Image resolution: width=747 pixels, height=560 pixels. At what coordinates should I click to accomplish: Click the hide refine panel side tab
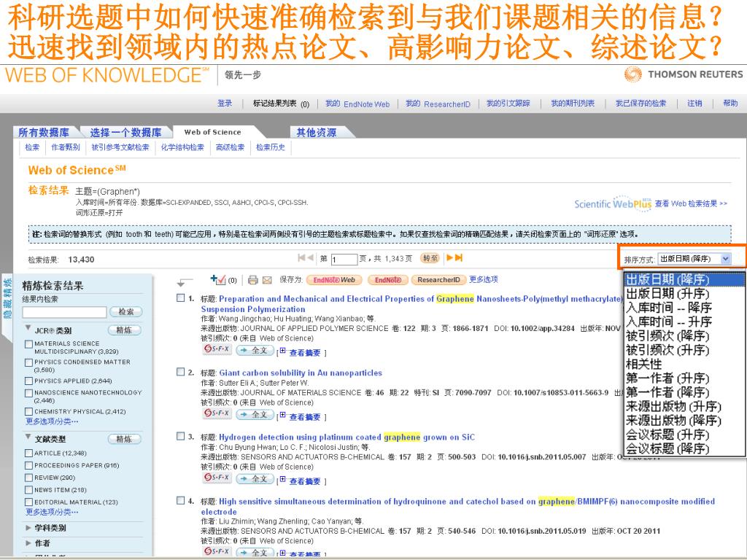[x=7, y=307]
